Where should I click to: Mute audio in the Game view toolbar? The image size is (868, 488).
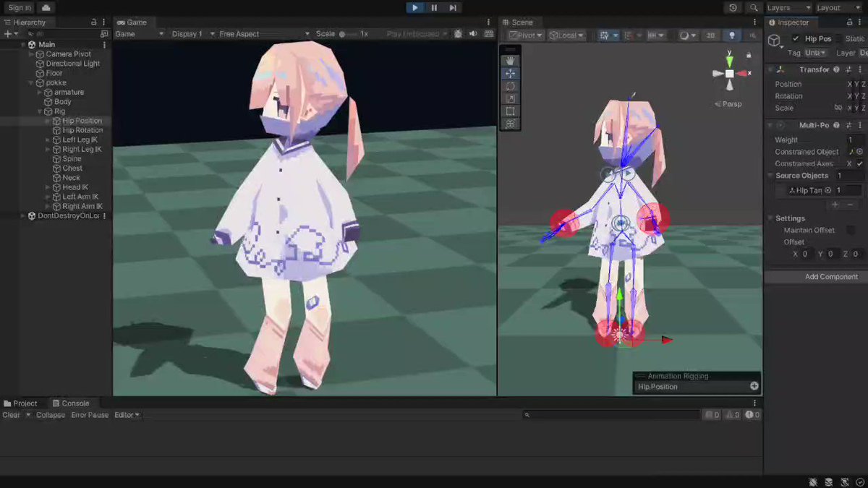pyautogui.click(x=473, y=33)
